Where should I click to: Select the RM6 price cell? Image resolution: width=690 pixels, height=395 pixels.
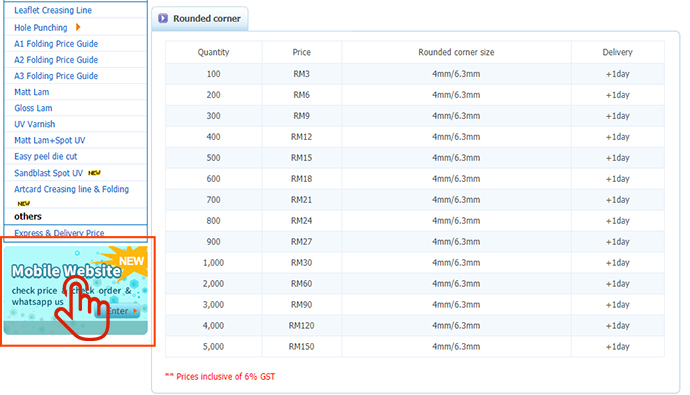click(301, 95)
